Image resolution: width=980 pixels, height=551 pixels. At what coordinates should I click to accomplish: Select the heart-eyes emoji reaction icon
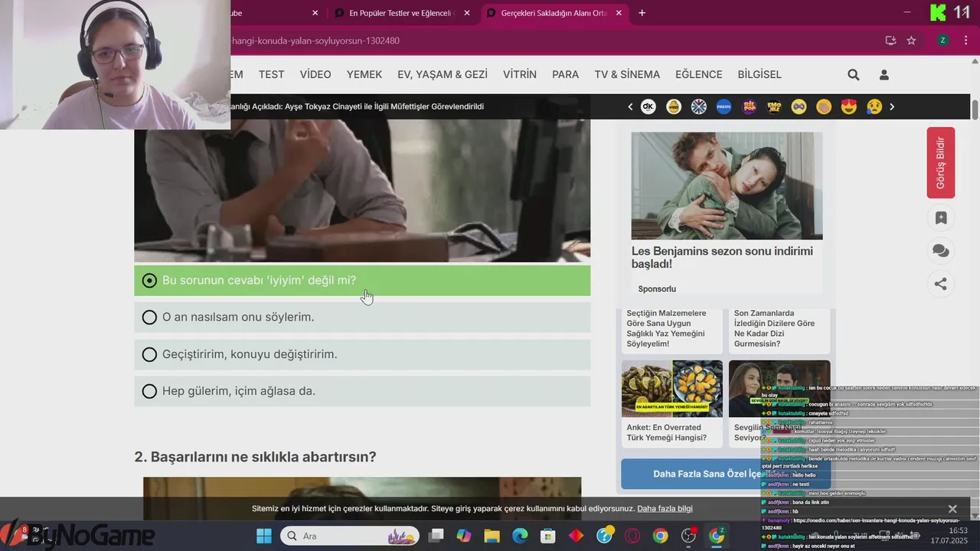[848, 107]
